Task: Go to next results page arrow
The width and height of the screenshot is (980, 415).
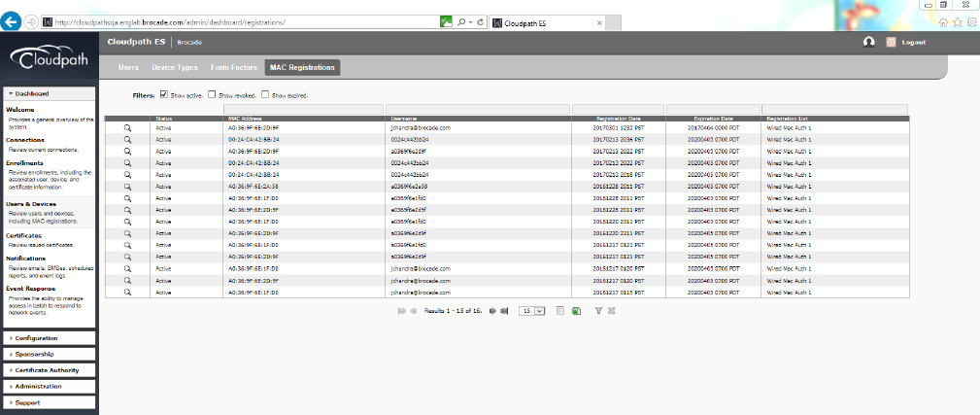Action: [492, 311]
